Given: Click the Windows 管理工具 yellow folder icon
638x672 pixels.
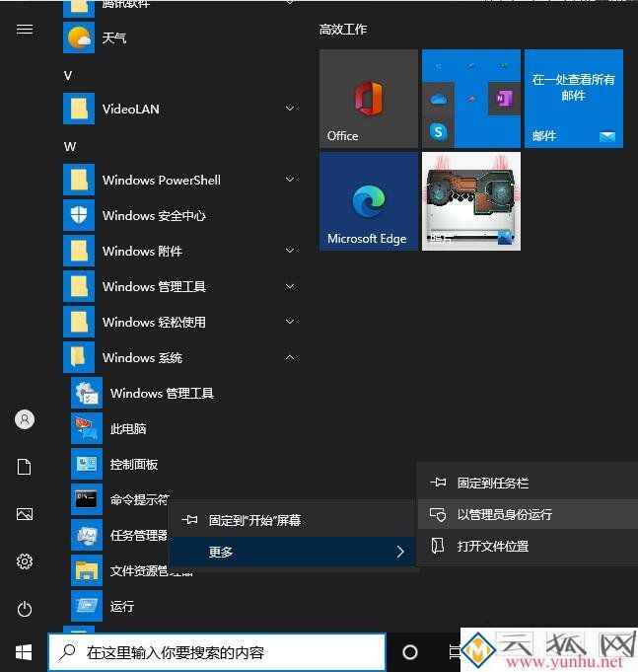Looking at the screenshot, I should click(x=79, y=286).
